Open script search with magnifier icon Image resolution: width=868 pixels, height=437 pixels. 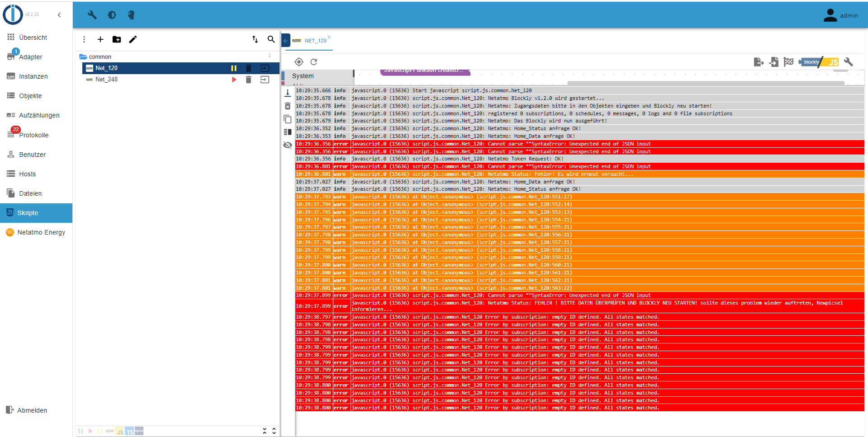click(271, 39)
